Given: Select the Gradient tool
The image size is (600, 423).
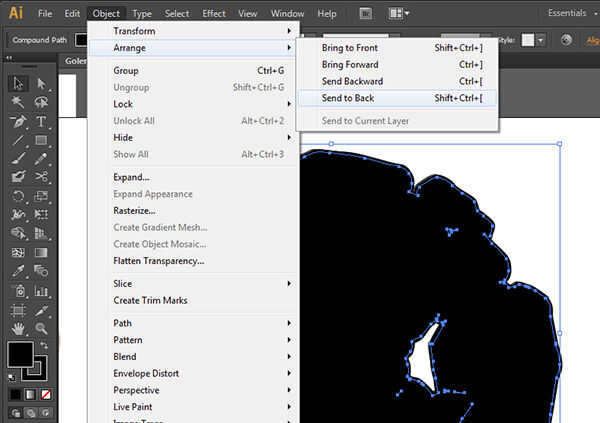Looking at the screenshot, I should [41, 253].
